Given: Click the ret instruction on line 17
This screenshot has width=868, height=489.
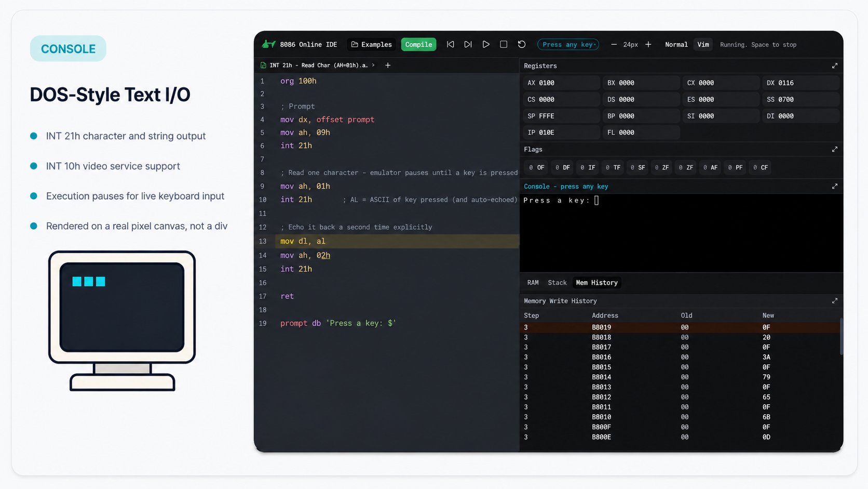Looking at the screenshot, I should (287, 296).
